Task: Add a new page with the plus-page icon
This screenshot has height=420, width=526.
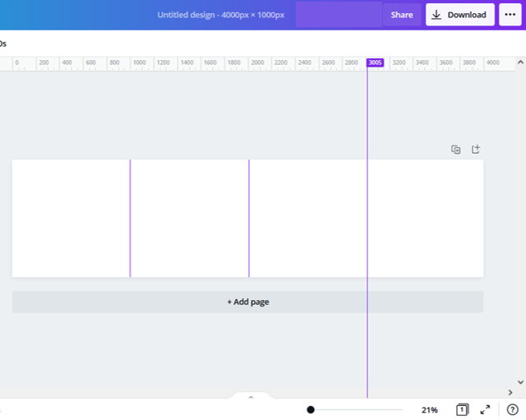Action: tap(476, 149)
